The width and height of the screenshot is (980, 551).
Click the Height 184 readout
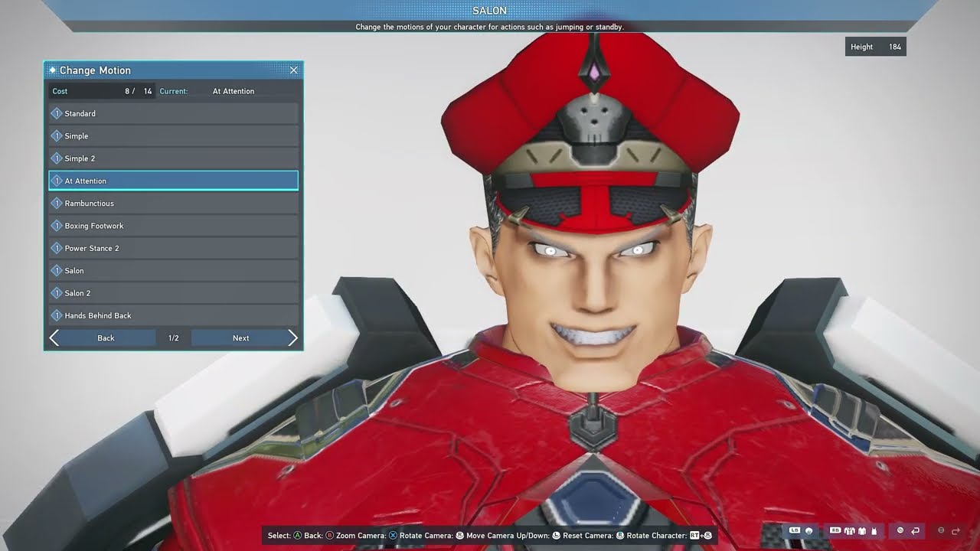(x=876, y=47)
